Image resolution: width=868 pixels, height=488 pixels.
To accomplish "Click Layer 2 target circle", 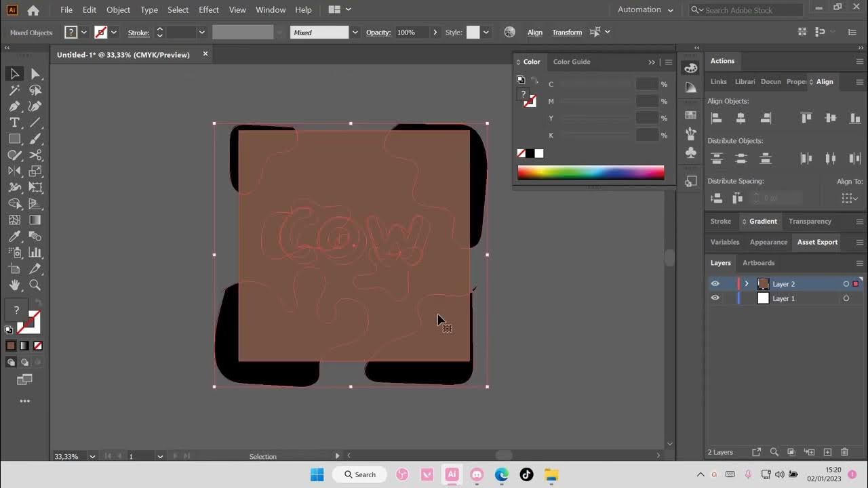I will tap(846, 284).
